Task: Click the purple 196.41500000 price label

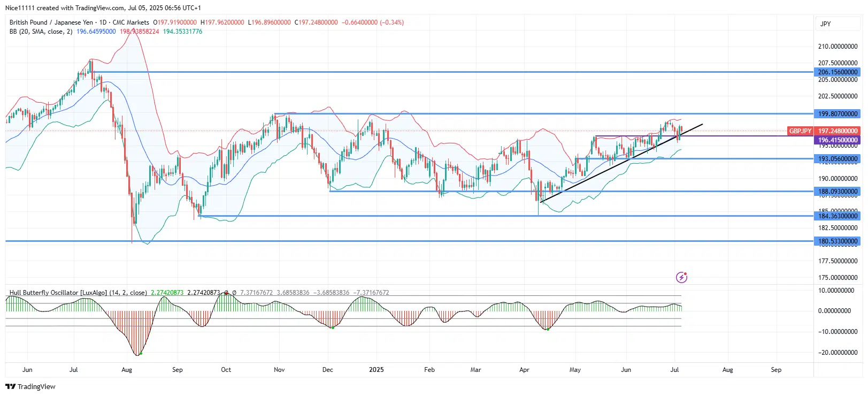Action: [838, 140]
